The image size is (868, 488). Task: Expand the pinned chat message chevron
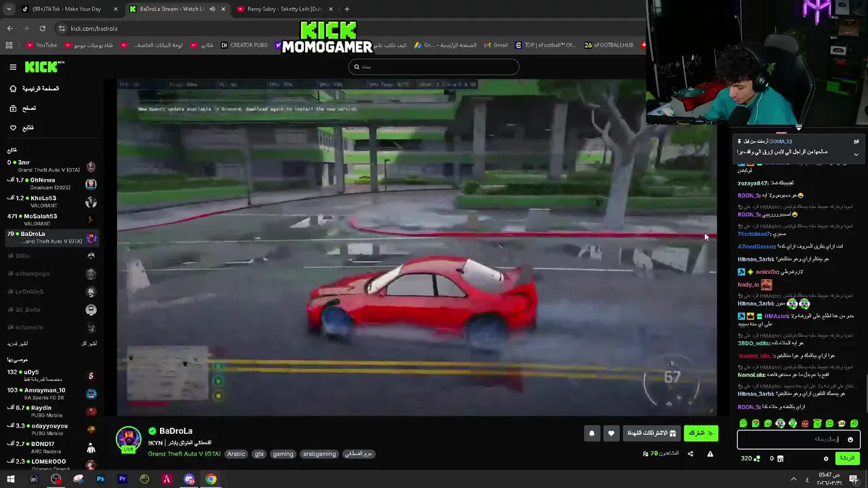click(856, 154)
